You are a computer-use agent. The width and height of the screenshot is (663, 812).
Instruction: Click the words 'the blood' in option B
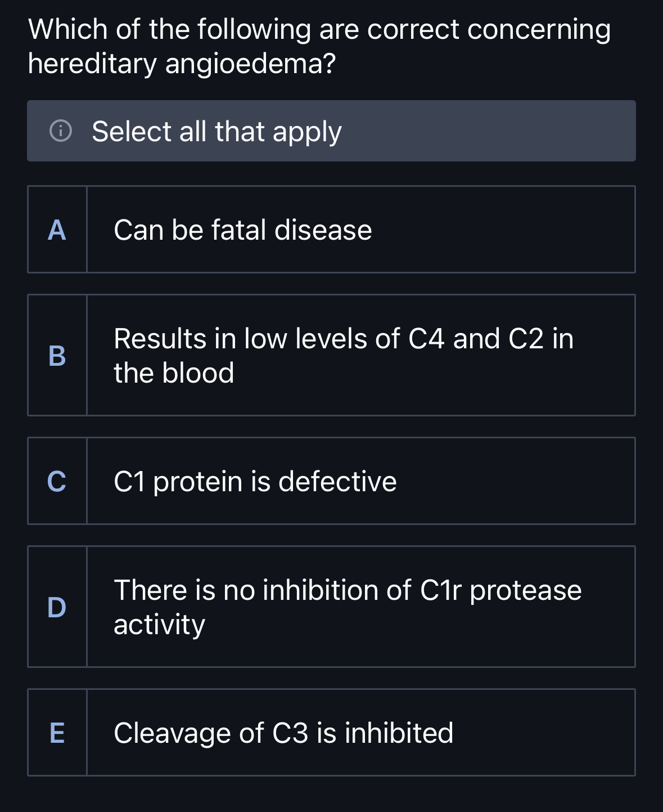click(174, 373)
